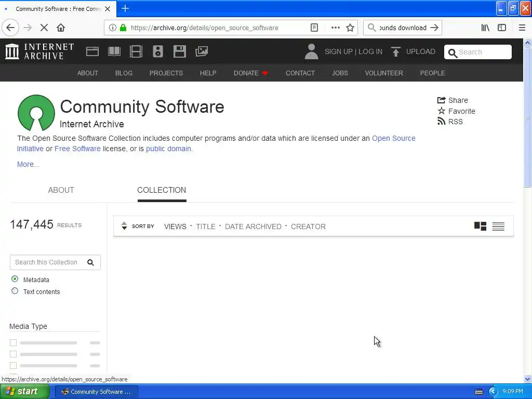
Task: Open the VOLUNTEER nav item
Action: click(384, 73)
